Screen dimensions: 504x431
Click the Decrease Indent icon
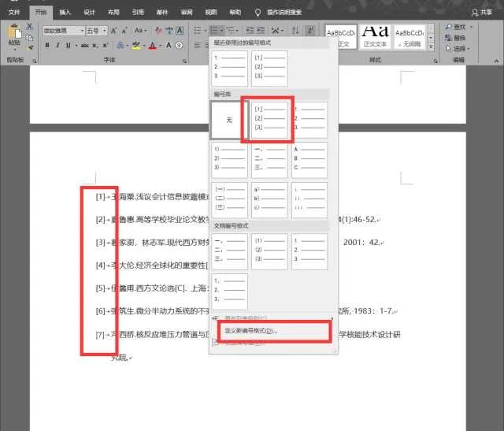250,31
